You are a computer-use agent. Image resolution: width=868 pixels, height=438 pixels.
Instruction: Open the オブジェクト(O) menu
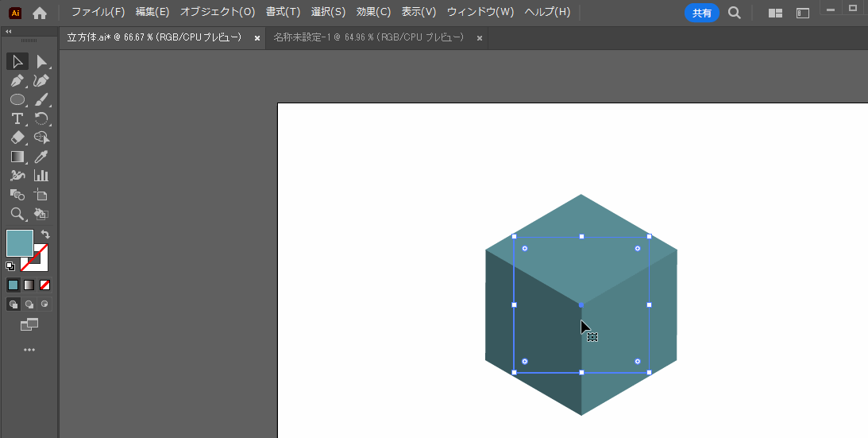click(x=218, y=12)
